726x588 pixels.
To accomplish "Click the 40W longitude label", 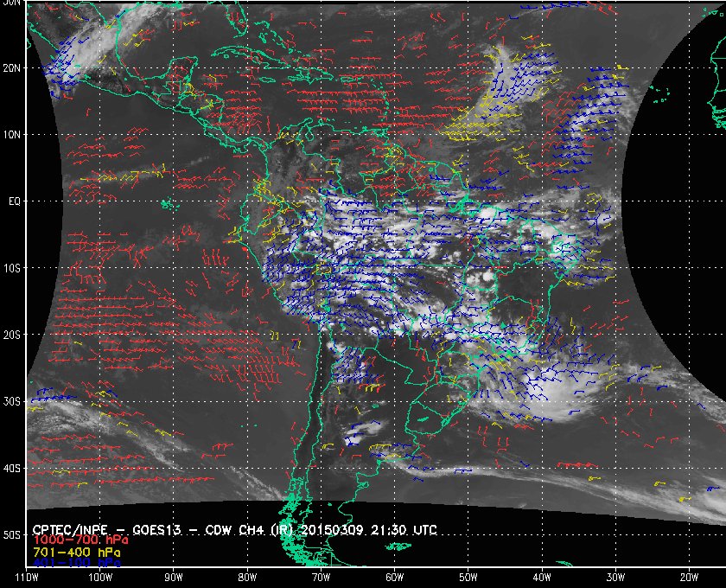I will [x=542, y=578].
